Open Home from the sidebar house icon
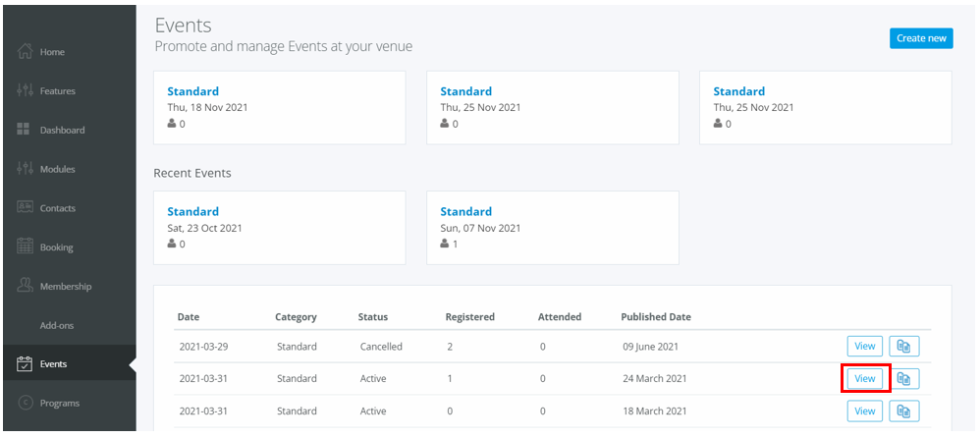 (25, 51)
